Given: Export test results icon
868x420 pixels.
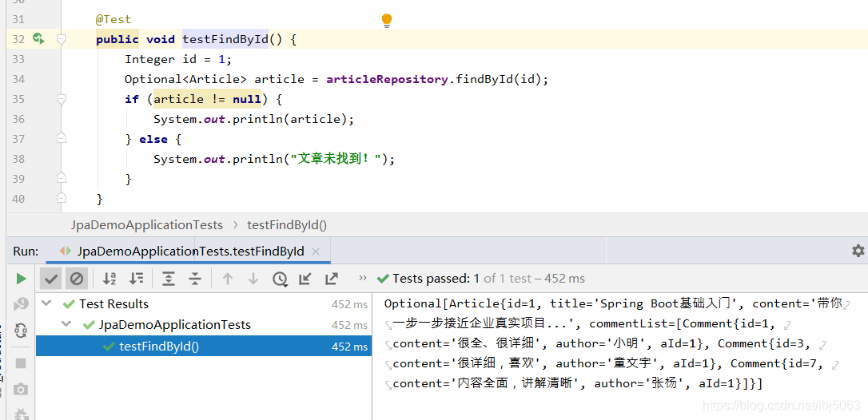Looking at the screenshot, I should click(332, 279).
